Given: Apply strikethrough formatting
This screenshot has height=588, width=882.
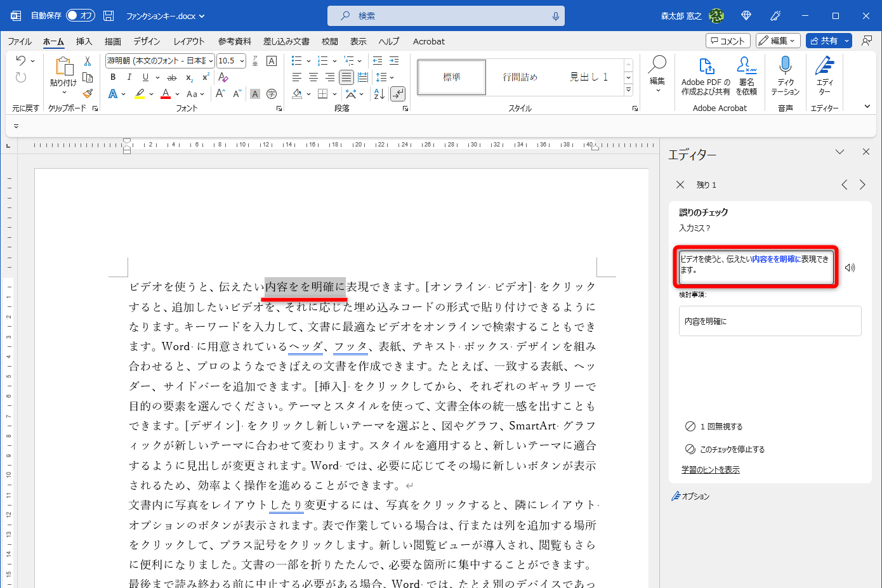Looking at the screenshot, I should (171, 77).
